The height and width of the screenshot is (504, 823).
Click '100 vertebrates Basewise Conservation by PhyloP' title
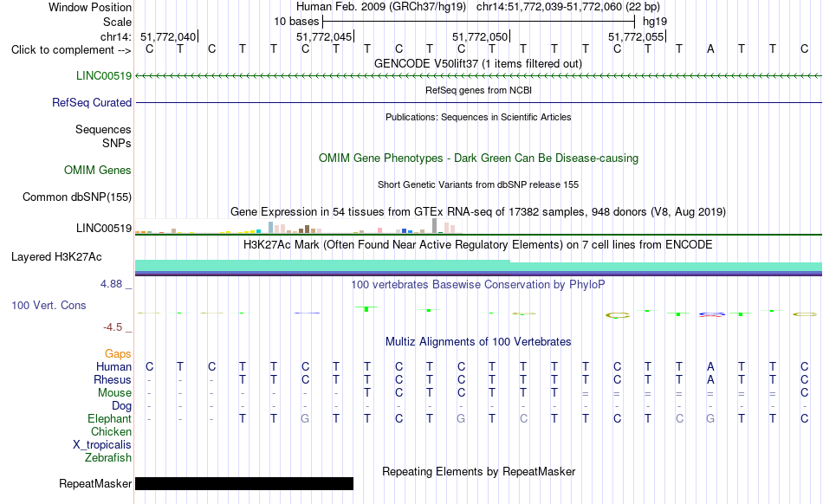(478, 284)
